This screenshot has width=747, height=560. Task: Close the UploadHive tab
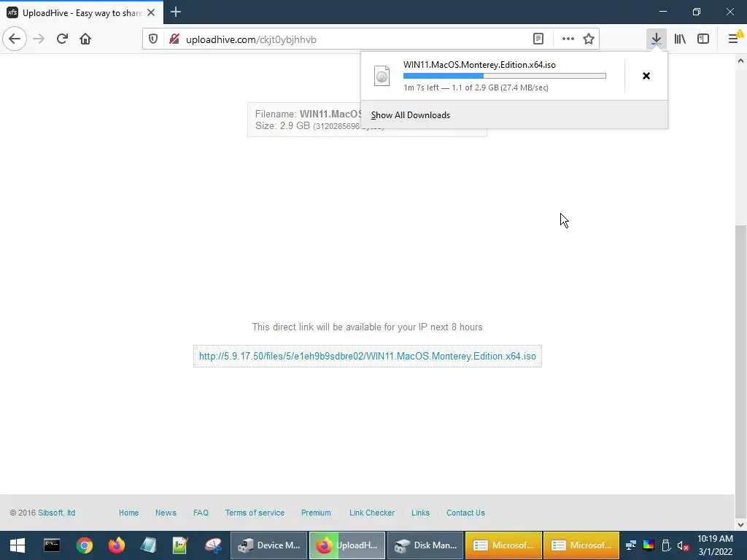tap(151, 13)
